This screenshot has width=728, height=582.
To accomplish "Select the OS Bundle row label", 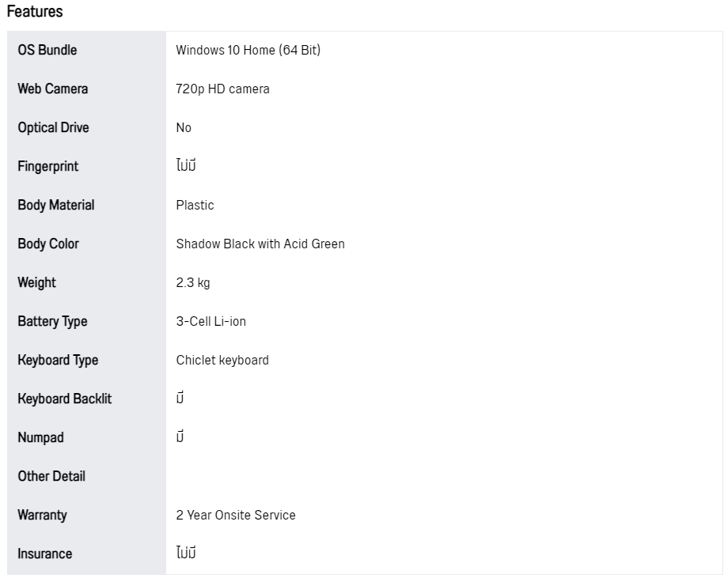I will 47,50.
